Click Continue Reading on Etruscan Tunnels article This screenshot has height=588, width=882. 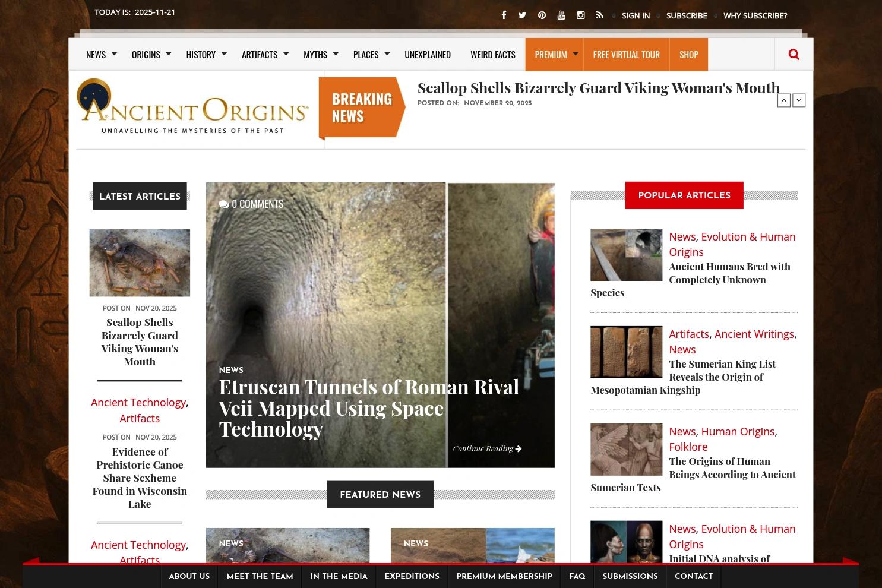click(487, 448)
